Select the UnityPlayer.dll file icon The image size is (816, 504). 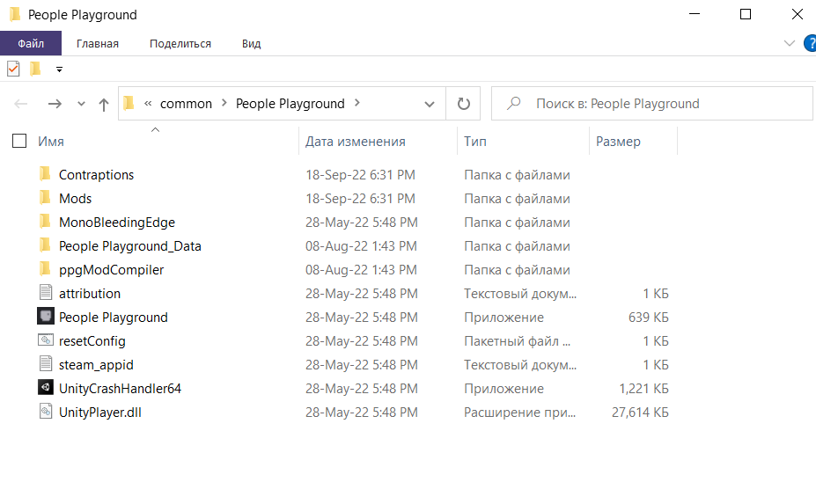pos(46,412)
